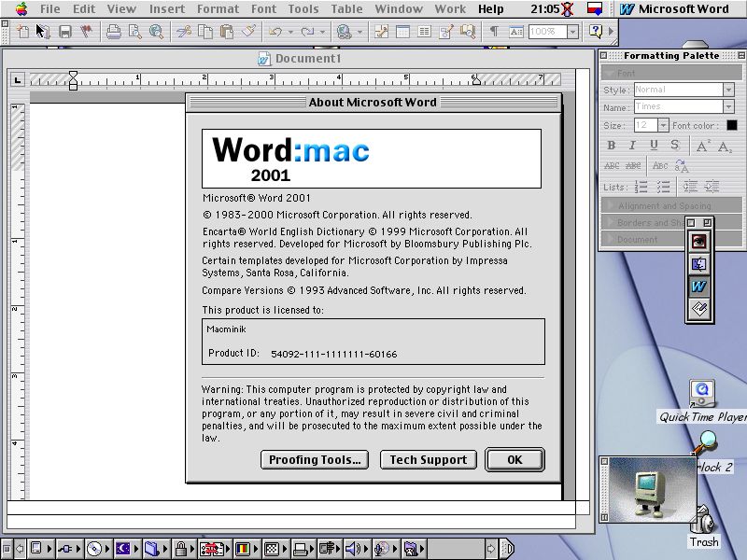Click the Tables and Borders toolbar icon
Image resolution: width=747 pixels, height=560 pixels.
point(381,32)
